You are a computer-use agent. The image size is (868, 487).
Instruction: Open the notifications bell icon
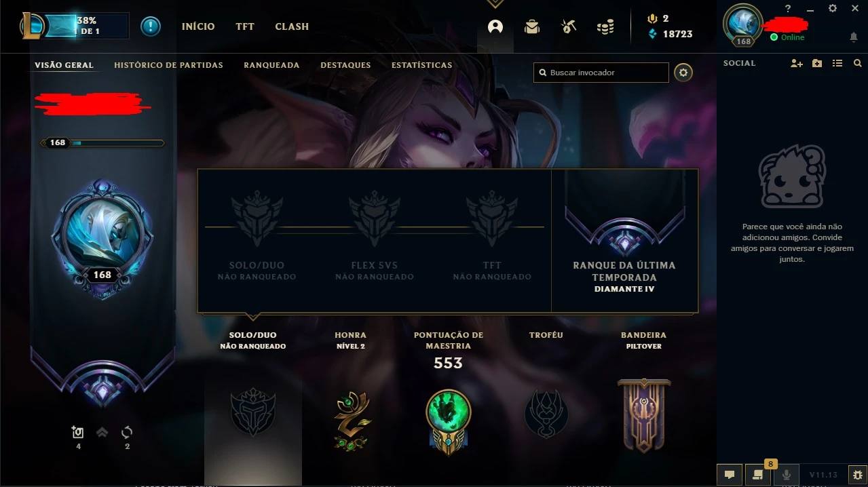click(854, 37)
